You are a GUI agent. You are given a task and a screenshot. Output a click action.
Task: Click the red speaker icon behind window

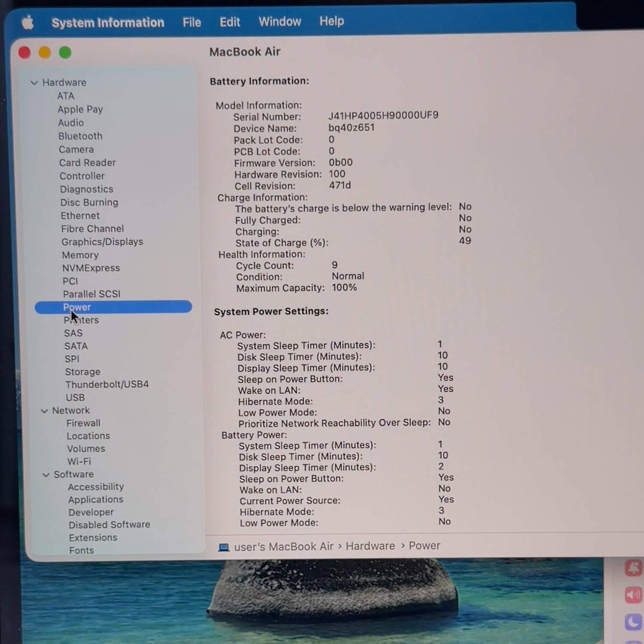[633, 595]
